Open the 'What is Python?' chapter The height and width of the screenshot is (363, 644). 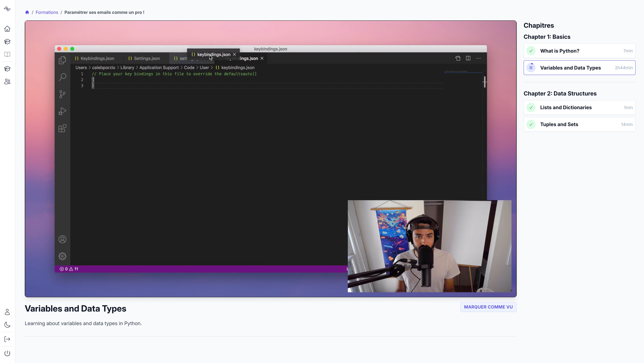[x=579, y=51]
